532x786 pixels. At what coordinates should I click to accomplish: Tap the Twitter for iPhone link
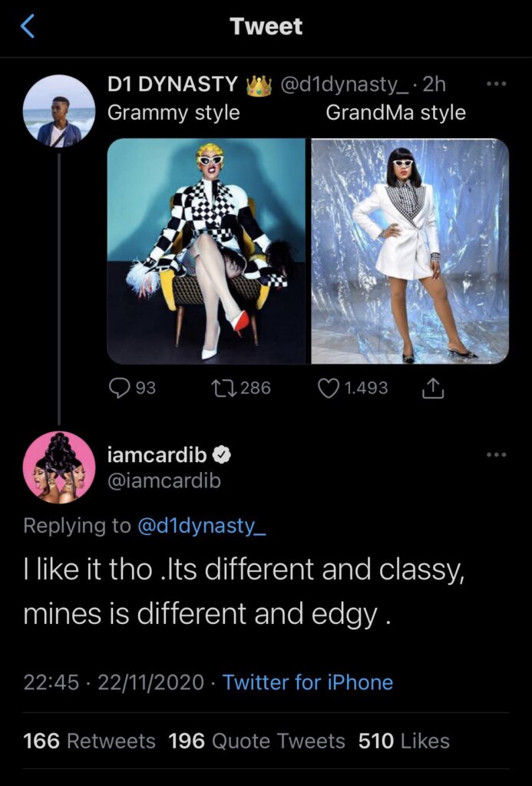pos(307,682)
